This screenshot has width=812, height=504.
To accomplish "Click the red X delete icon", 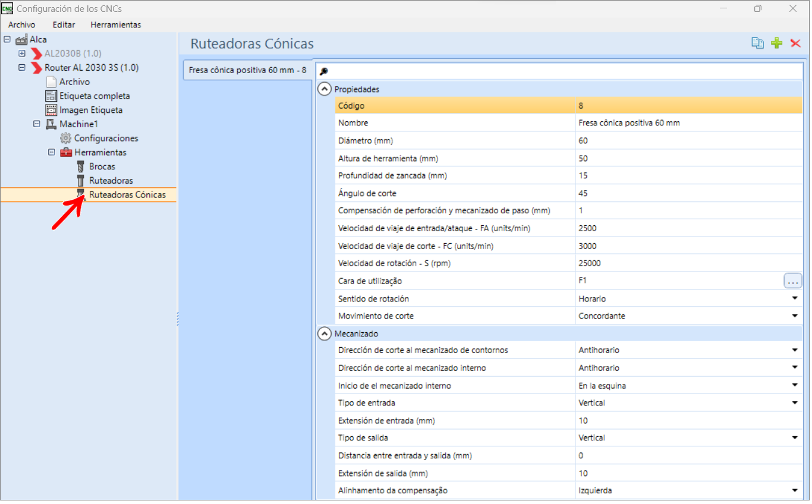I will [x=795, y=43].
